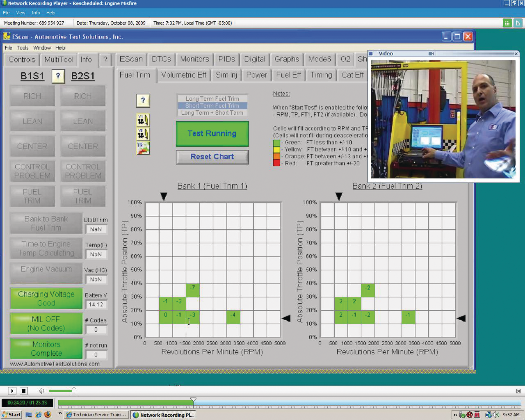The image size is (525, 420).
Task: Click the Stop playback button
Action: point(23,391)
